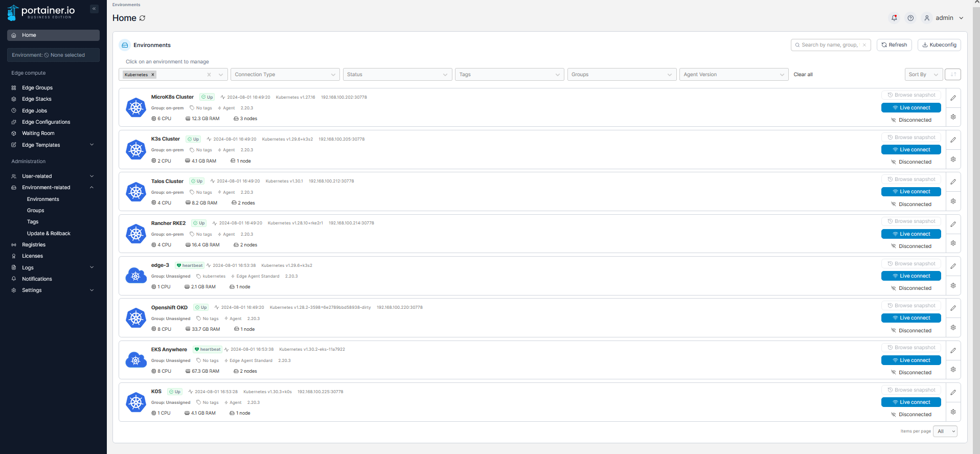Open Environments submenu item
The height and width of the screenshot is (454, 980).
pyautogui.click(x=43, y=199)
